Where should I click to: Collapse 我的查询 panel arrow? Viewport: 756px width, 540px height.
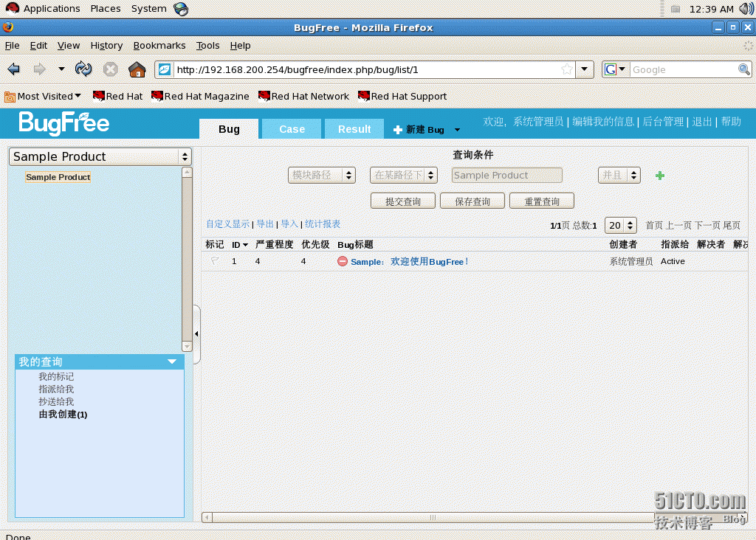click(x=172, y=361)
